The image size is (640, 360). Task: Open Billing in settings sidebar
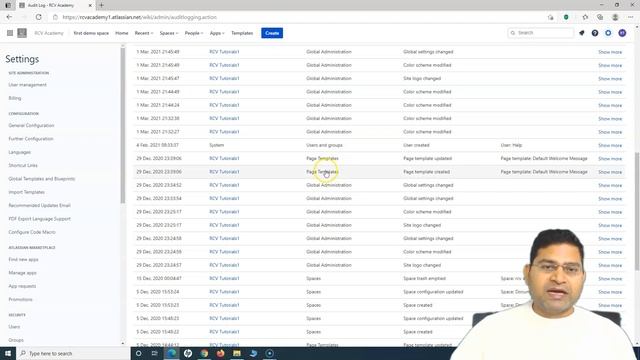pos(15,98)
